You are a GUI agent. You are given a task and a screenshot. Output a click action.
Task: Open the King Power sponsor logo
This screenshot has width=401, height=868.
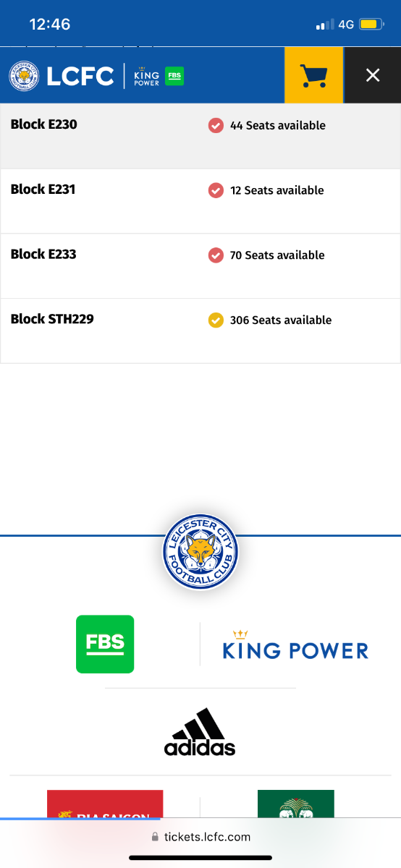click(x=295, y=644)
